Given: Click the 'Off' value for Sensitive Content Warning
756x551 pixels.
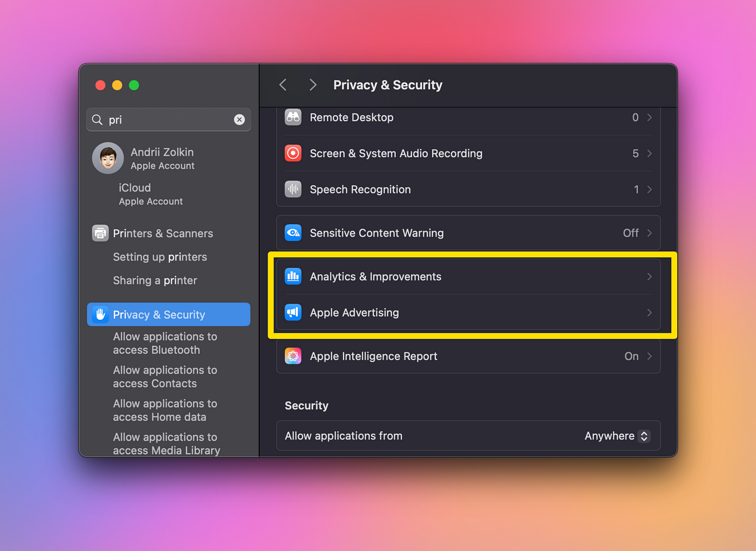Looking at the screenshot, I should pos(631,233).
